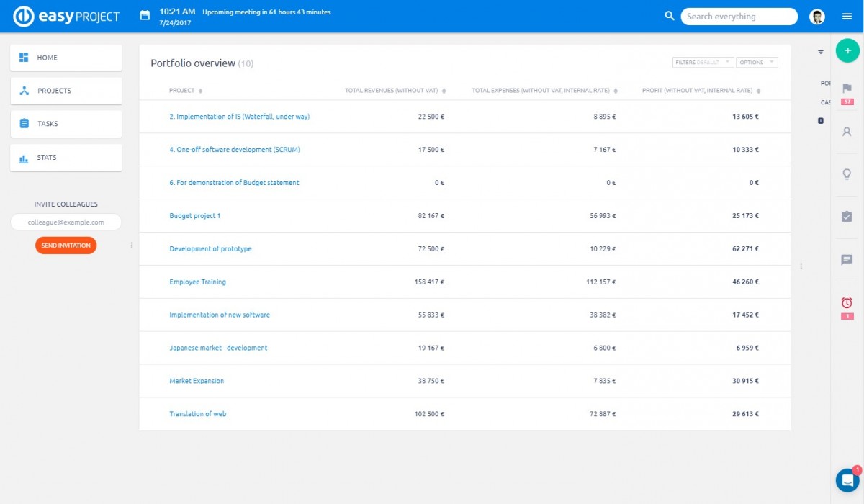Open the support chat bubble at bottom right
The width and height of the screenshot is (864, 504).
click(x=847, y=480)
